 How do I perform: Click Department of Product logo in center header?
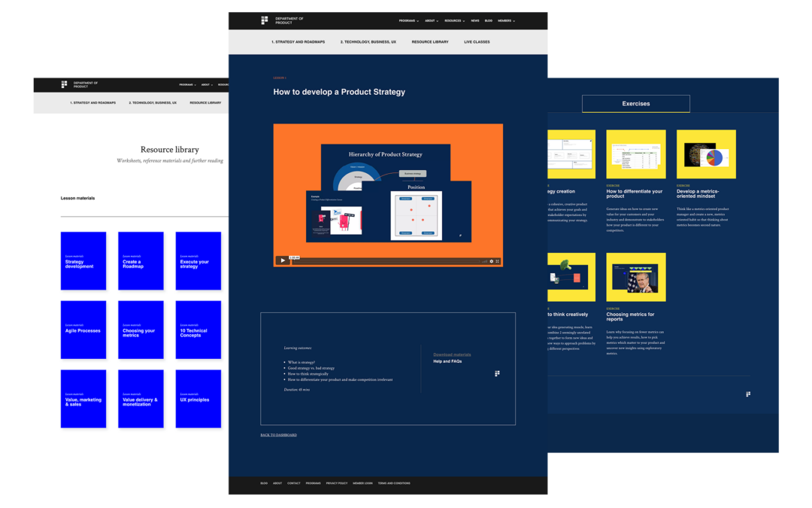[265, 20]
